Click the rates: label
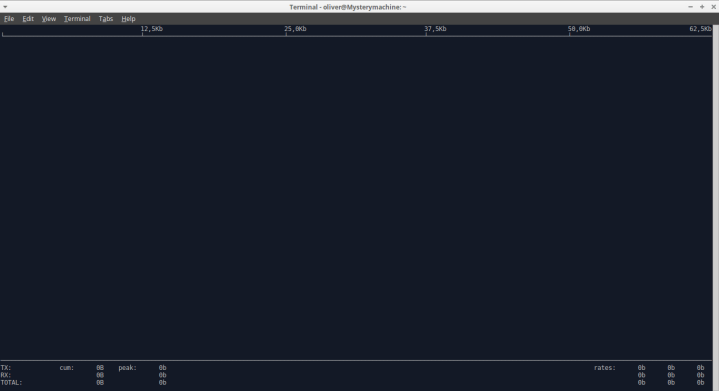The width and height of the screenshot is (719, 391). 605,368
